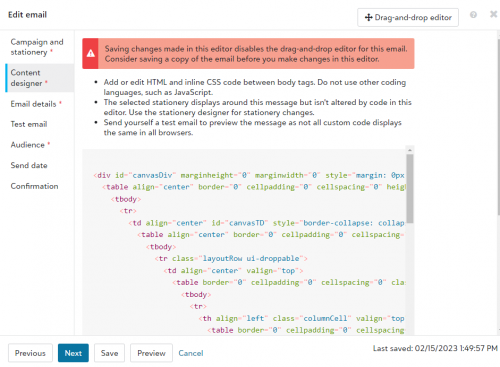The height and width of the screenshot is (367, 500).
Task: Click into the canvasDiv code line
Action: 249,175
